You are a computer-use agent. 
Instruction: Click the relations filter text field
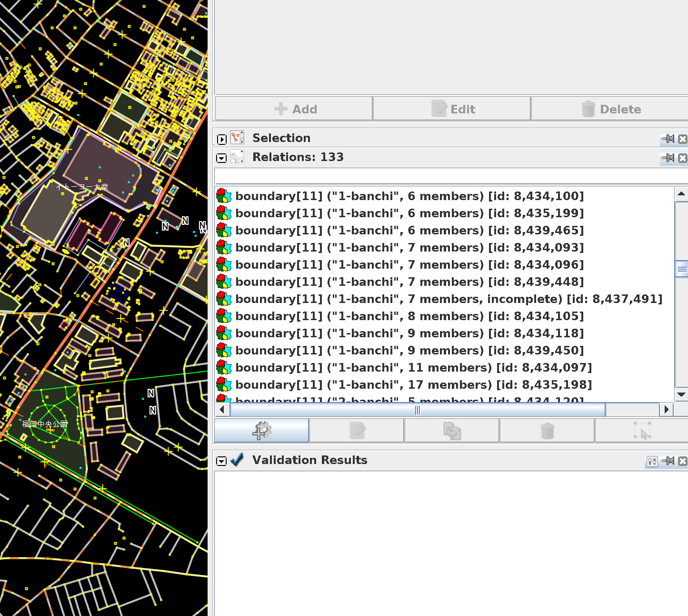point(448,176)
